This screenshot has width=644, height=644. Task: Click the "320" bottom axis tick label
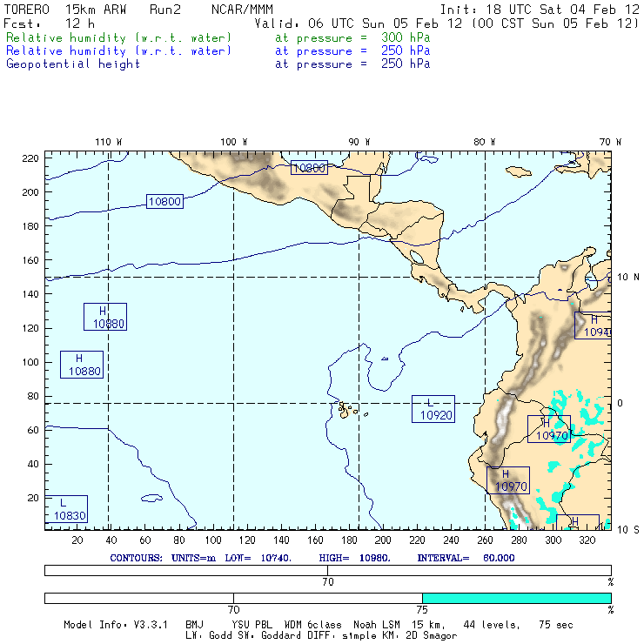click(x=587, y=540)
